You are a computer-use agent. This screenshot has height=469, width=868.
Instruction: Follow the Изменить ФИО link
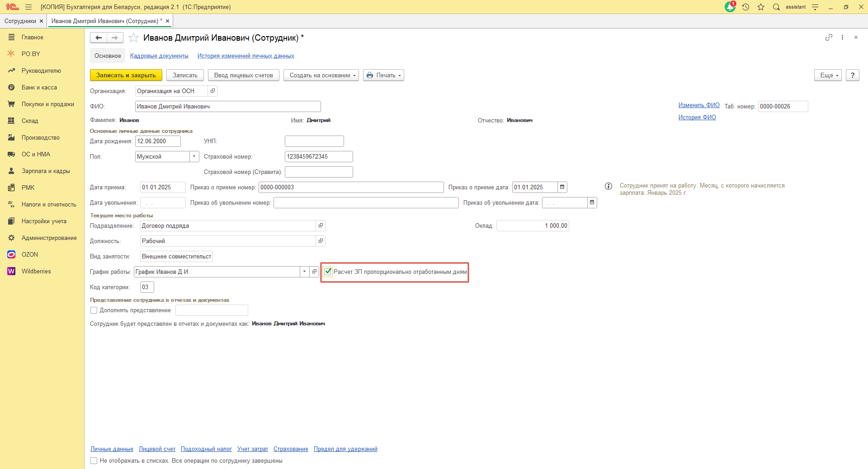tap(698, 105)
